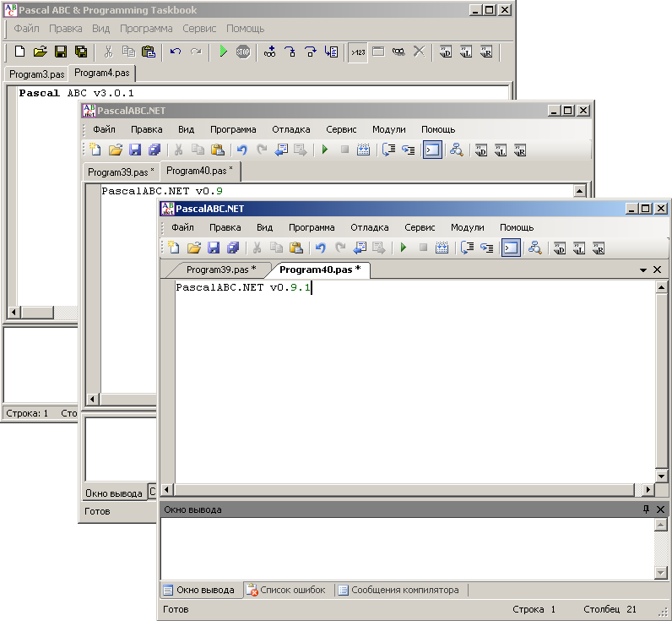Close the Окно вывода panel
This screenshot has width=672, height=621.
coord(660,509)
